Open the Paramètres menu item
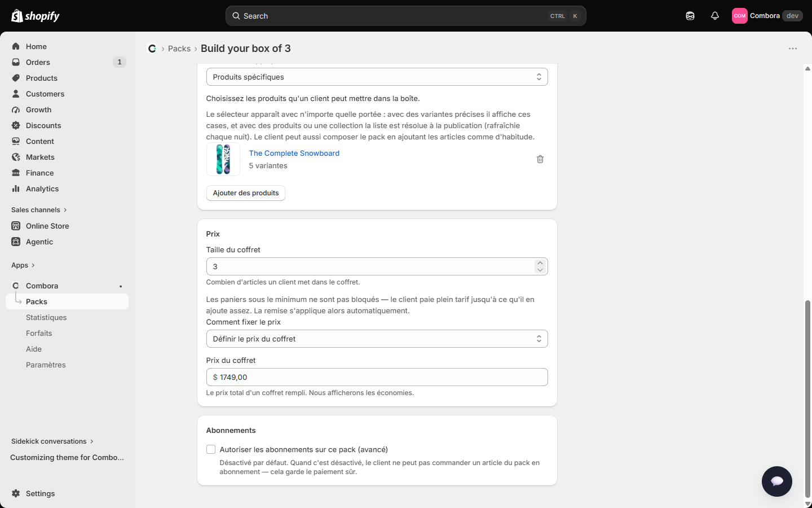812x508 pixels. tap(46, 365)
